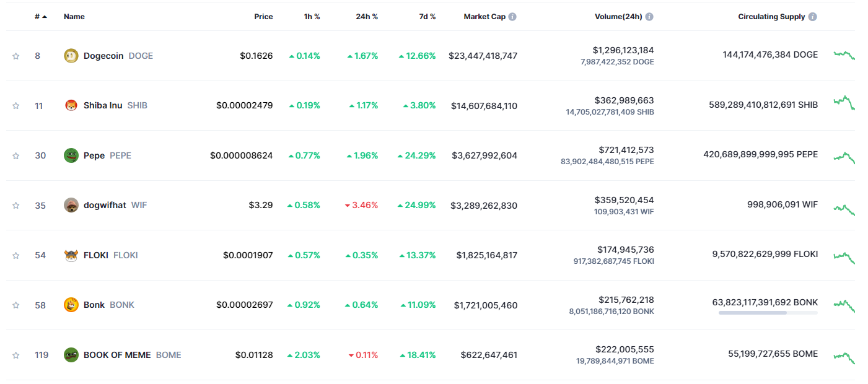Click the Shiba Inu coin logo

pyautogui.click(x=71, y=105)
